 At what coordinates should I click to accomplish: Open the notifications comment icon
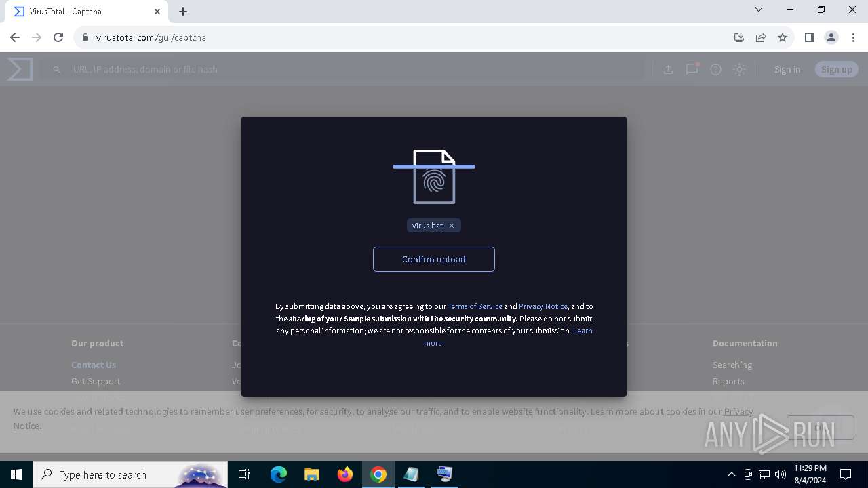click(692, 69)
